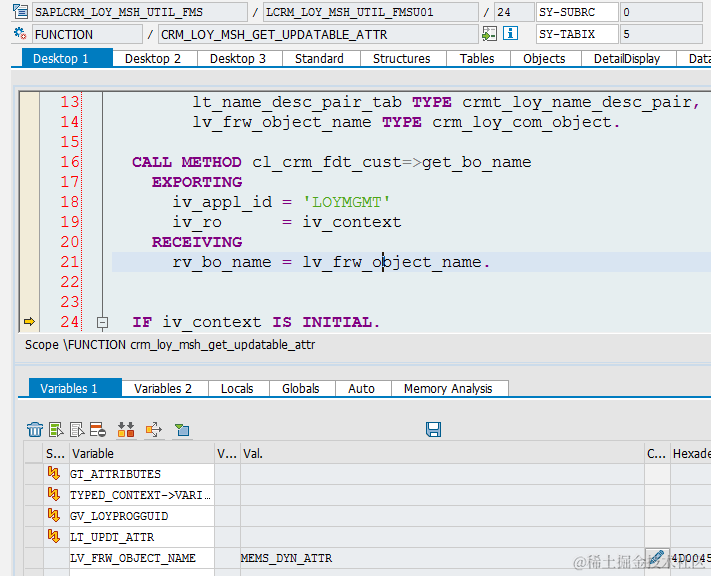
Task: Open the Objects tab
Action: tap(545, 59)
